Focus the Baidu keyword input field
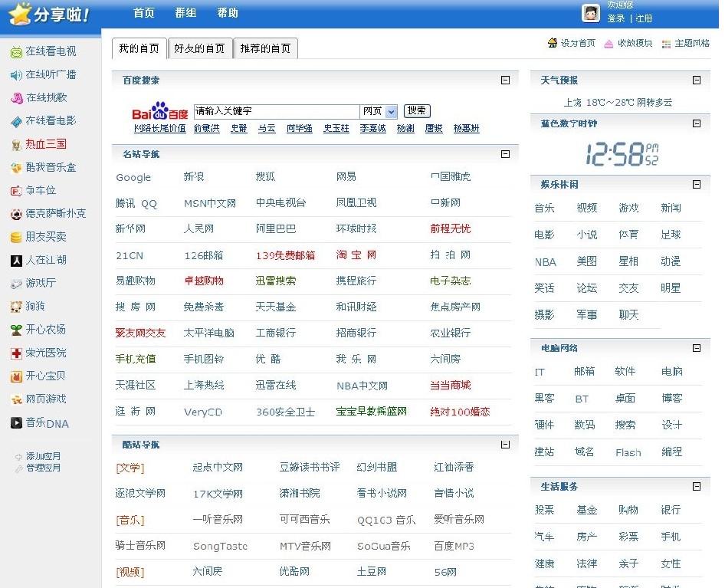The width and height of the screenshot is (725, 588). pyautogui.click(x=277, y=111)
